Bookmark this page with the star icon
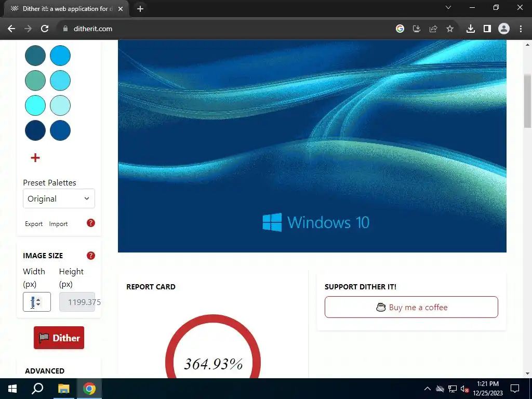The height and width of the screenshot is (399, 532). pos(450,29)
